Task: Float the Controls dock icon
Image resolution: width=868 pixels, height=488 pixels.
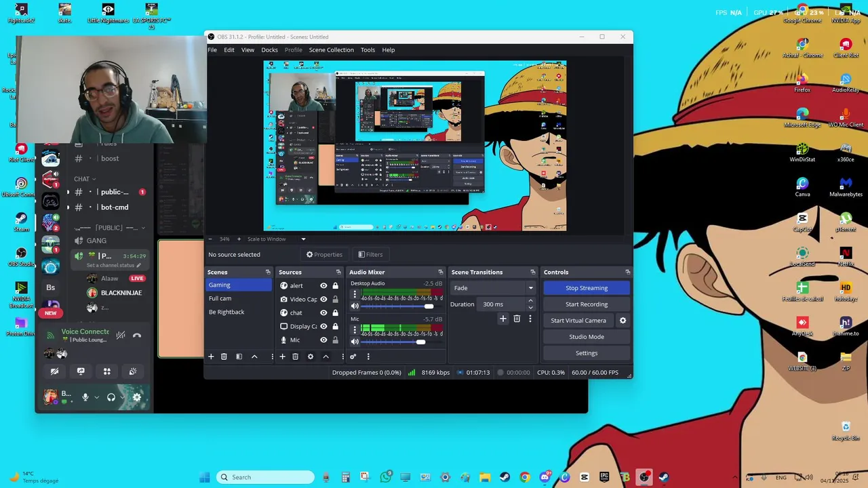Action: [627, 272]
